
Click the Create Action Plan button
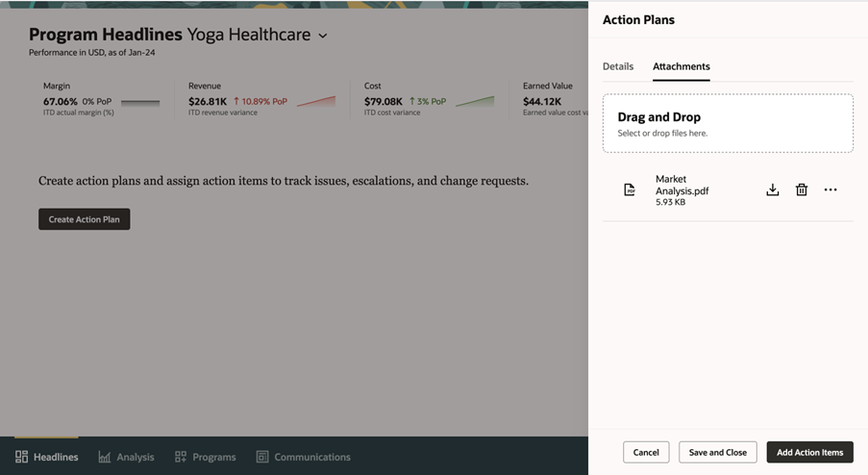pyautogui.click(x=85, y=219)
